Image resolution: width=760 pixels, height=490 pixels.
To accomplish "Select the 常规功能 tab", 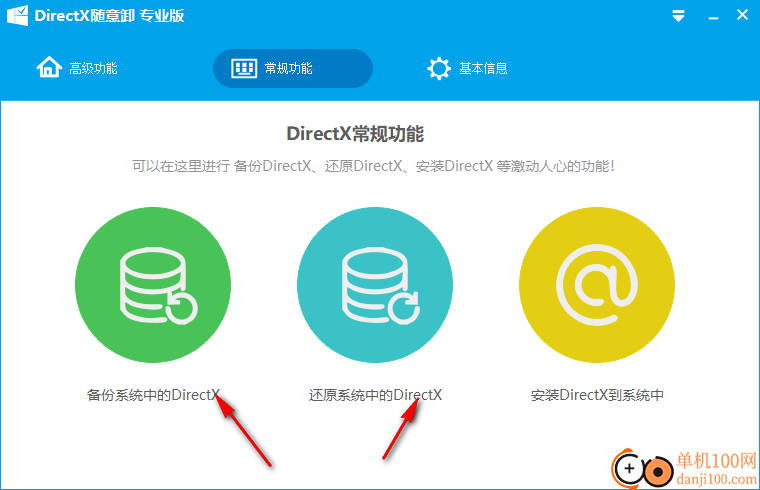I will pyautogui.click(x=293, y=68).
